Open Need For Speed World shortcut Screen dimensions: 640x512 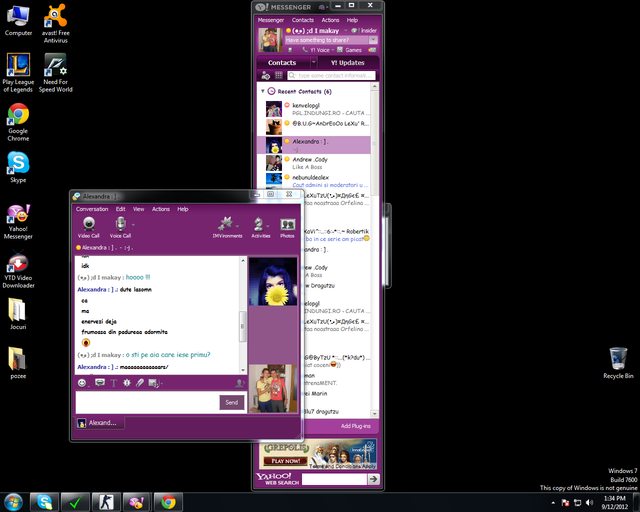pyautogui.click(x=56, y=73)
